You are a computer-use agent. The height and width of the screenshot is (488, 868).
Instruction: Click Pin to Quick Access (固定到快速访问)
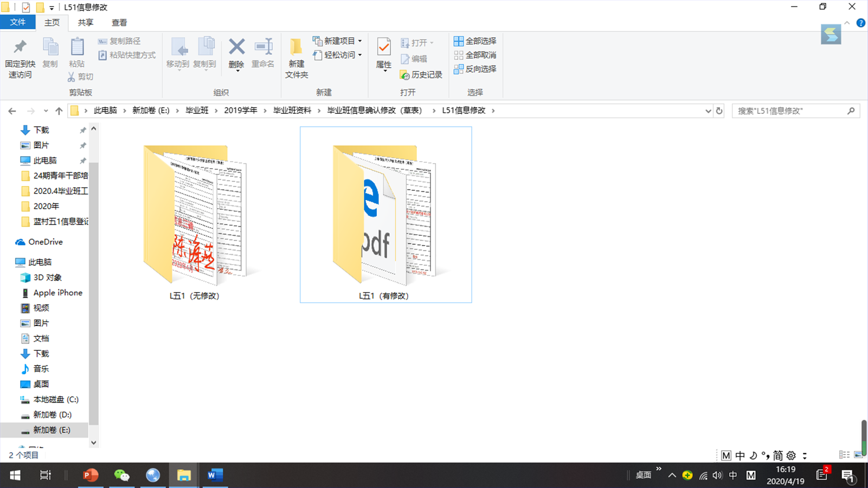tap(20, 58)
